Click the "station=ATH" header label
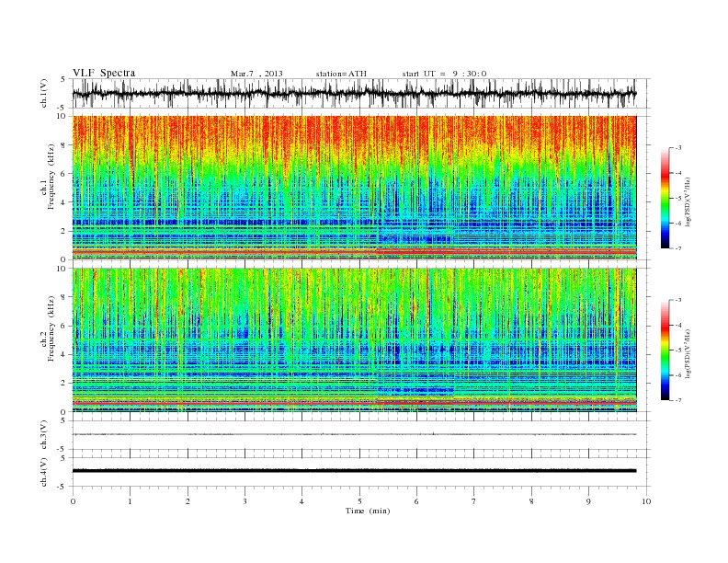Screen dimensions: 728x563 (x=341, y=74)
